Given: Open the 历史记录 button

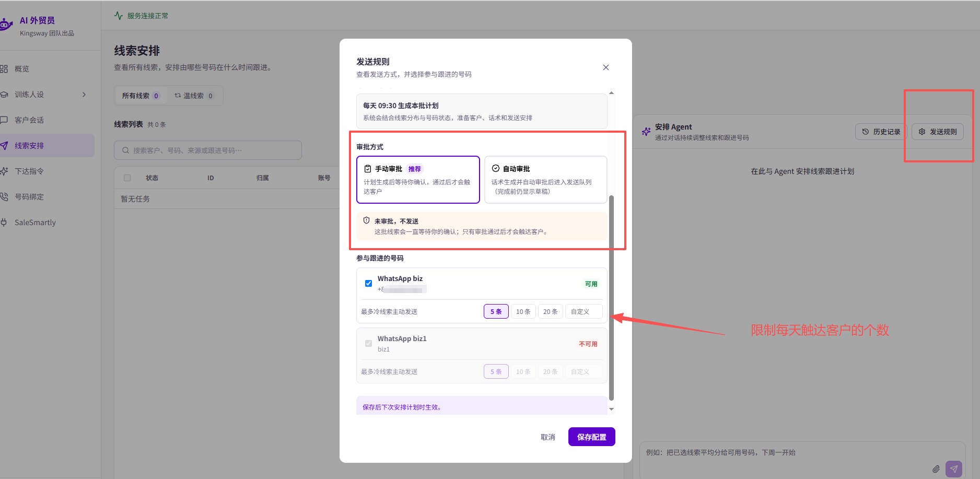Looking at the screenshot, I should (881, 132).
